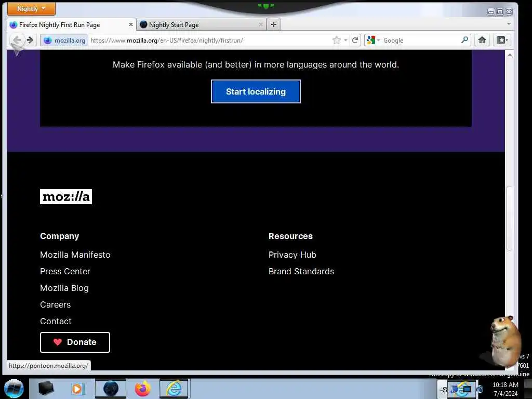Image resolution: width=532 pixels, height=399 pixels.
Task: Launch Windows Media Player from taskbar
Action: [77, 389]
